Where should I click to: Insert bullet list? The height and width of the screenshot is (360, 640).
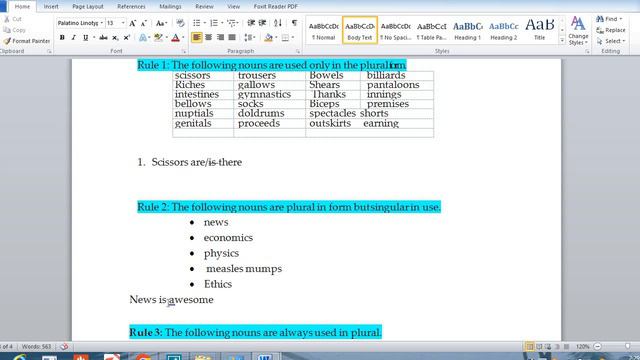tap(197, 23)
